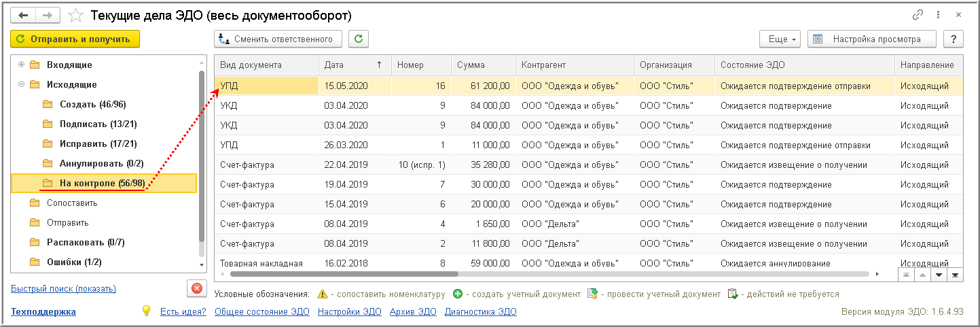Collapse the Исходящие tree node
Screen dimensions: 980x327
(x=22, y=84)
